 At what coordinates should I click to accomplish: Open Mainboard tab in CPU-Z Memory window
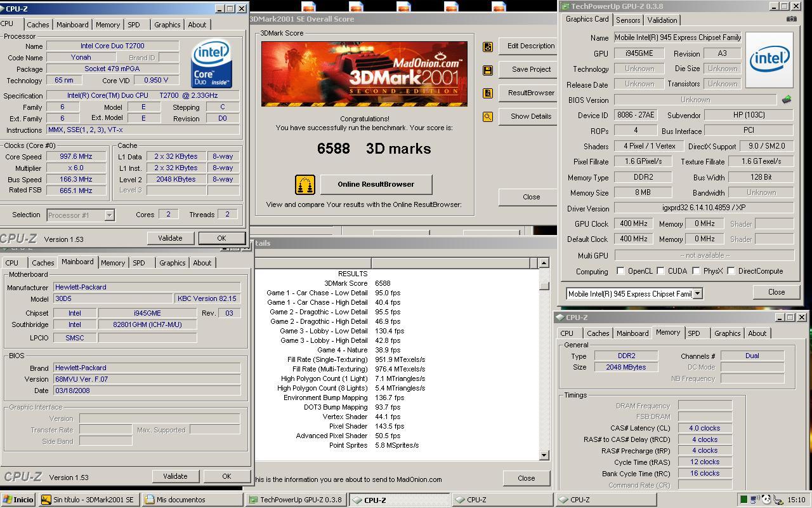pyautogui.click(x=632, y=333)
